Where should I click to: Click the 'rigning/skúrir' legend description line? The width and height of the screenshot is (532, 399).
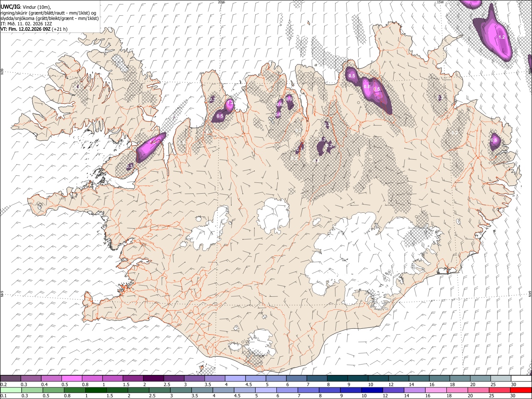[x=48, y=13]
